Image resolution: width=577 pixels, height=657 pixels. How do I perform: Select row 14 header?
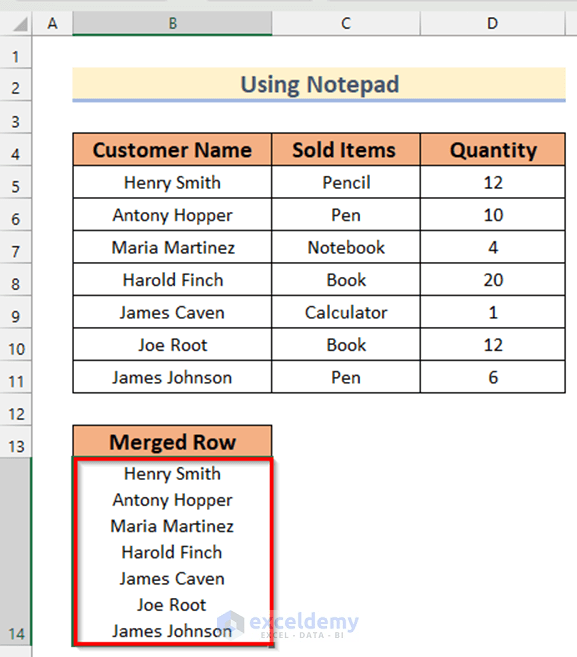click(x=16, y=552)
